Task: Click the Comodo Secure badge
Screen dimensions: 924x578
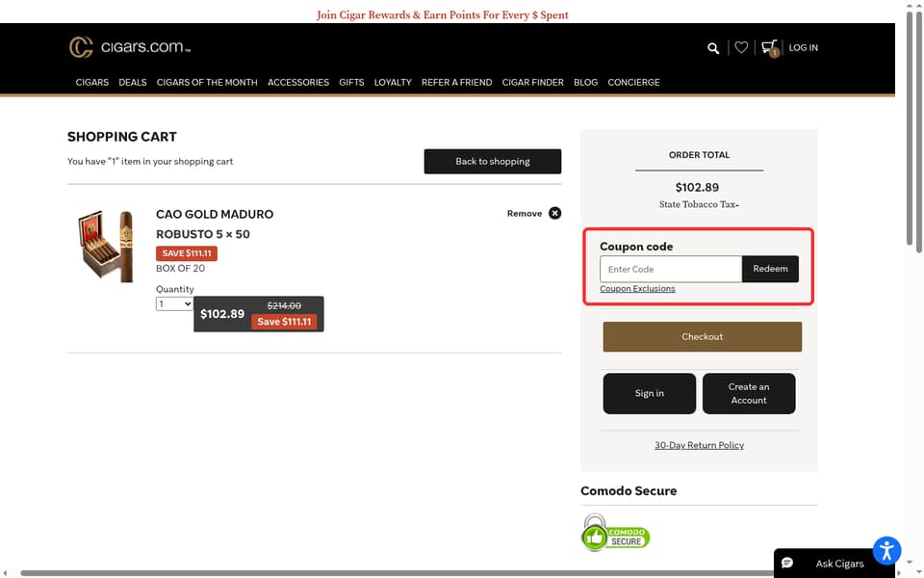Action: (x=615, y=533)
